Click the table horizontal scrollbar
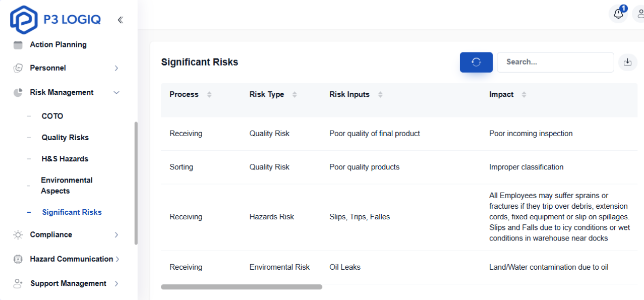Screen dimensions: 644x300 coord(242,287)
